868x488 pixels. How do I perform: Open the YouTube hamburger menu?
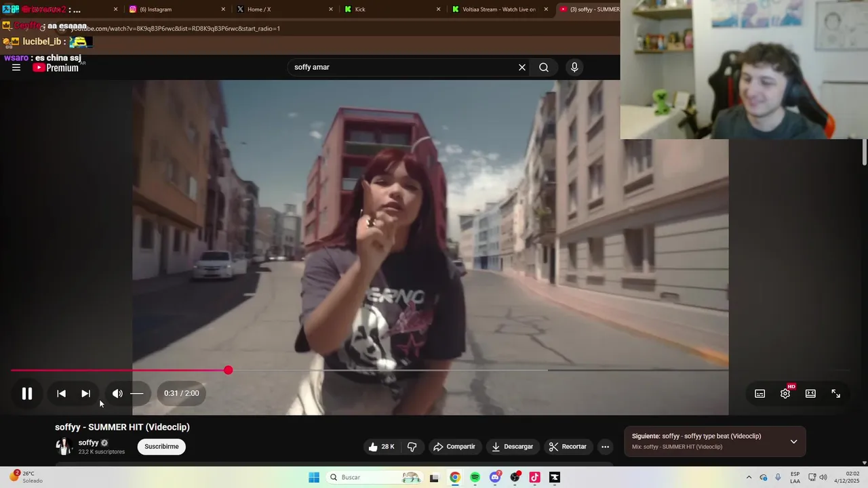pos(16,67)
